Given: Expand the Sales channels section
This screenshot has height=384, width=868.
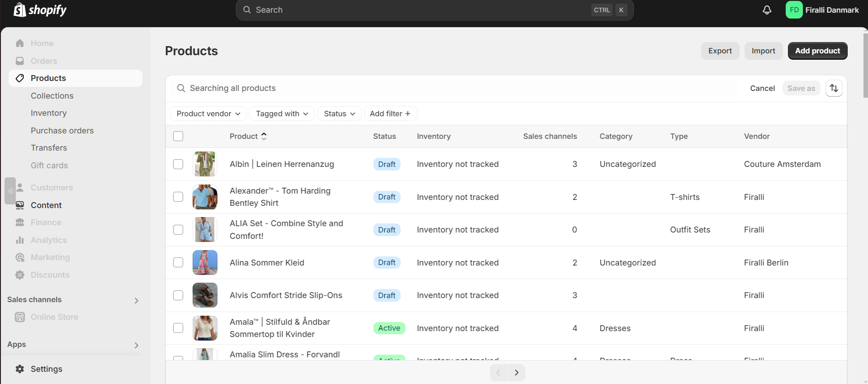Looking at the screenshot, I should click(136, 300).
